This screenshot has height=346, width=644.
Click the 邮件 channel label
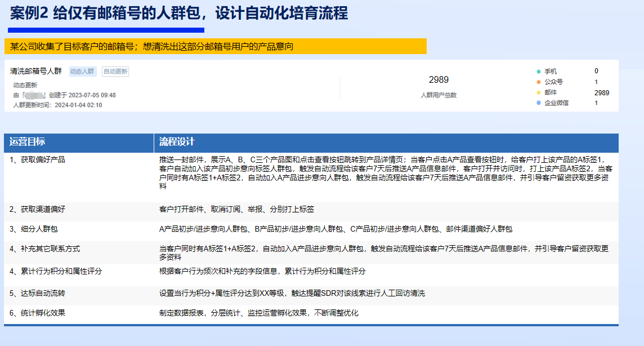point(551,92)
